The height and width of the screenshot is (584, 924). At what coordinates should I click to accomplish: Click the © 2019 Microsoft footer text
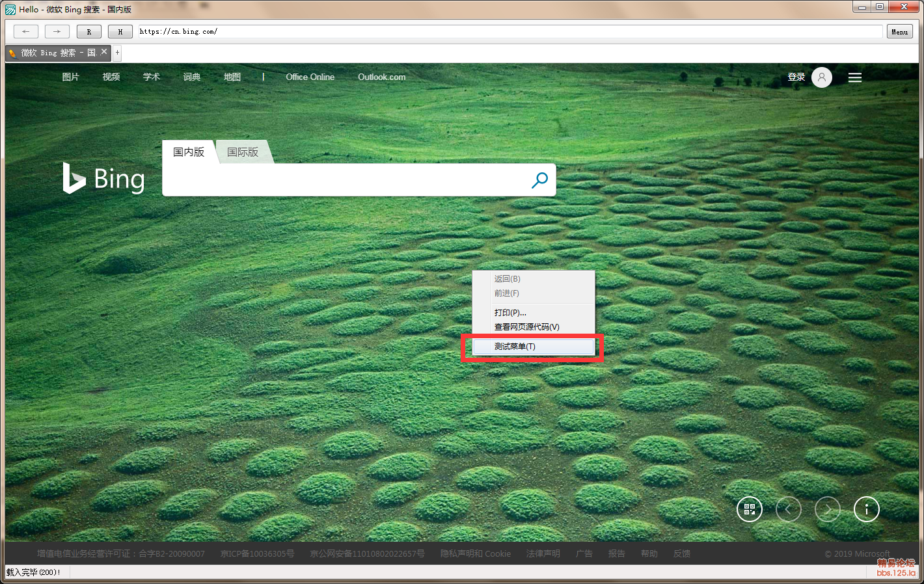858,553
